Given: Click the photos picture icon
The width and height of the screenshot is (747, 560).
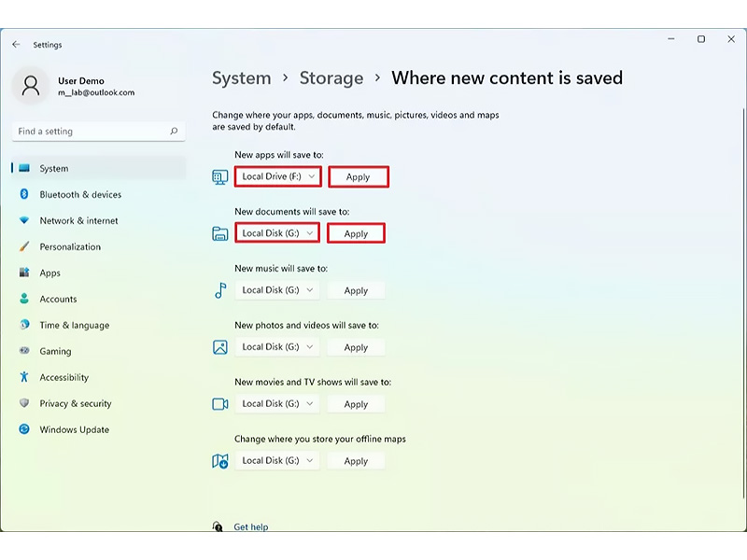Looking at the screenshot, I should 220,347.
